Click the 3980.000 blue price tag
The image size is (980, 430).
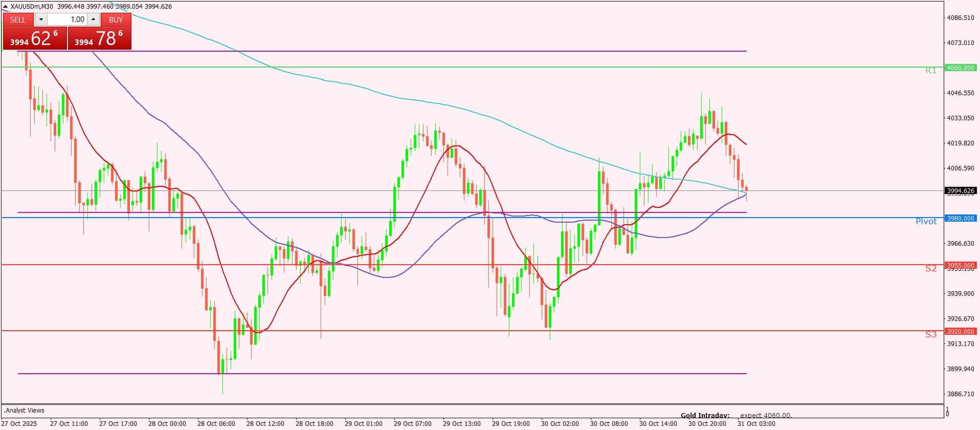(961, 218)
